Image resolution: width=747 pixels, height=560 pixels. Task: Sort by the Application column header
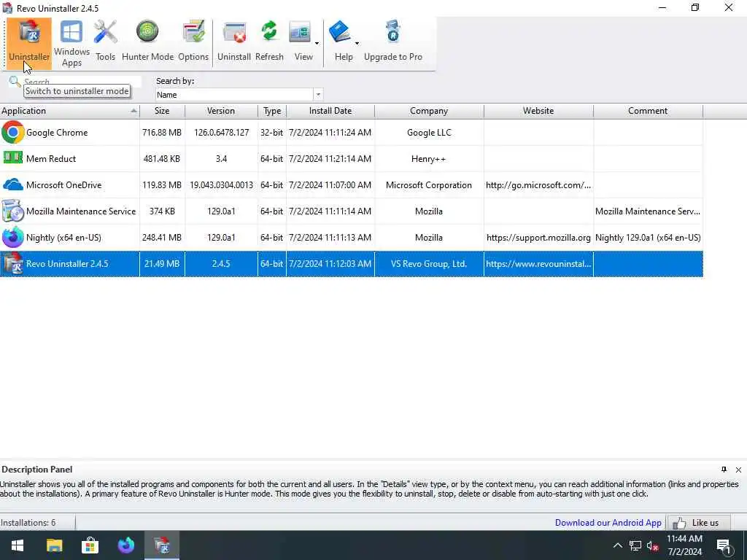[69, 111]
